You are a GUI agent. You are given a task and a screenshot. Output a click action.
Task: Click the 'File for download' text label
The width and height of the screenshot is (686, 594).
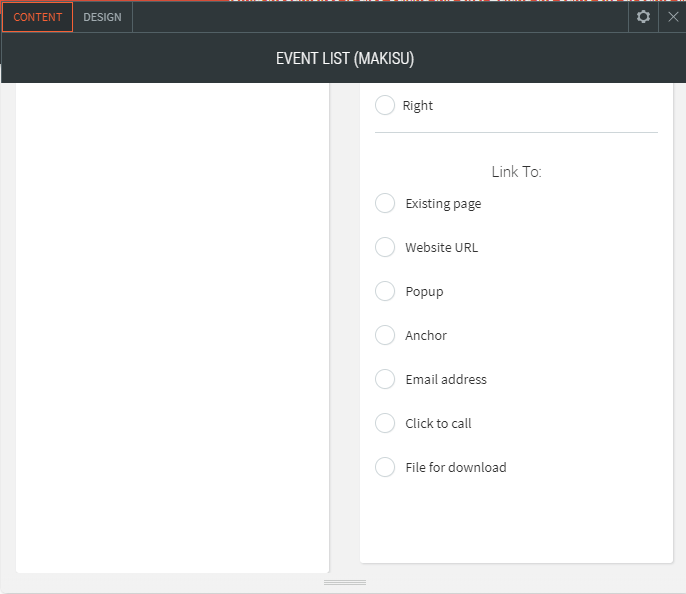tap(455, 467)
